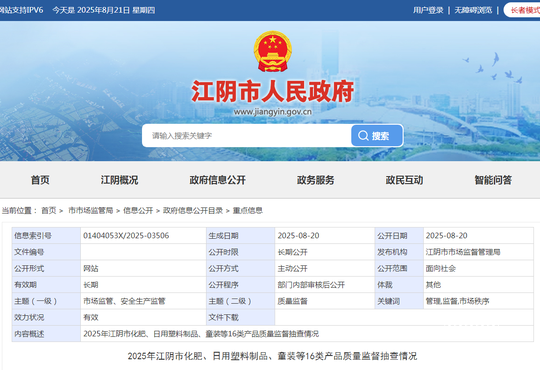540x370 pixels.
Task: Click the 信息索引号 label cell
Action: tap(46, 236)
